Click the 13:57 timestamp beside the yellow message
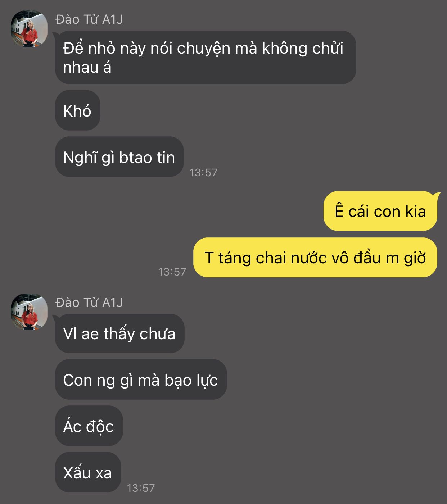This screenshot has height=504, width=447. click(172, 272)
